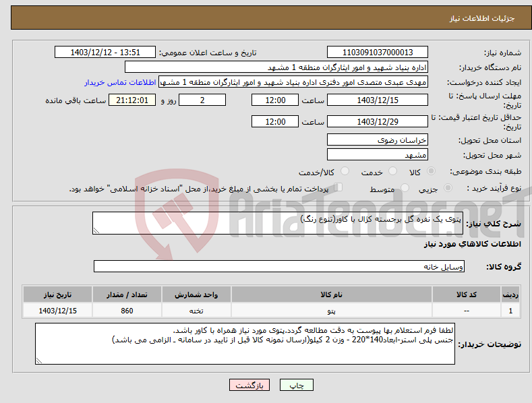Click the delivery city field مشهد
Screen dimensions: 532x403
coord(378,155)
